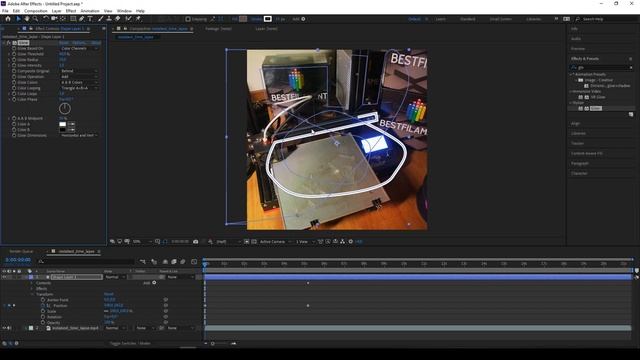Screen dimensions: 640x360
Task: Select the Clone Stamp tool
Action: (x=109, y=19)
